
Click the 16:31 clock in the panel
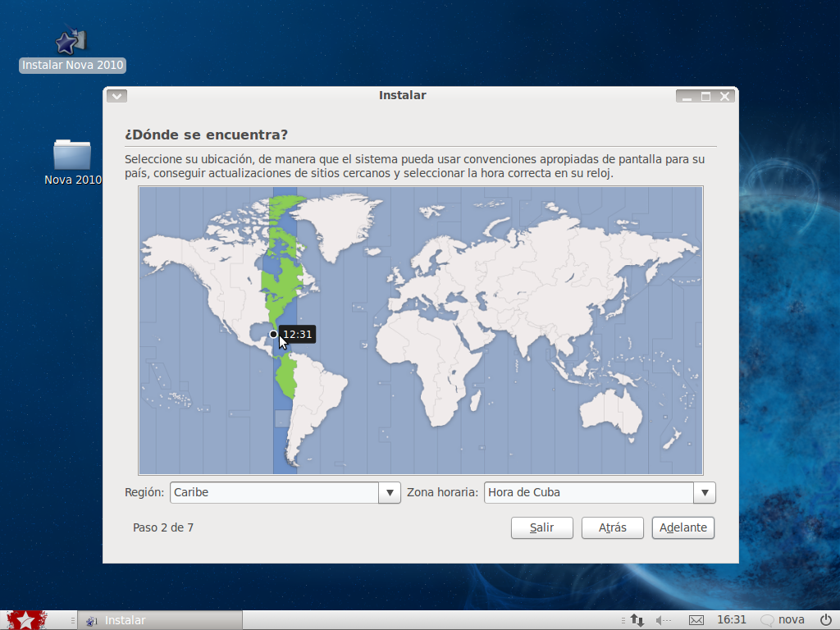coord(732,620)
